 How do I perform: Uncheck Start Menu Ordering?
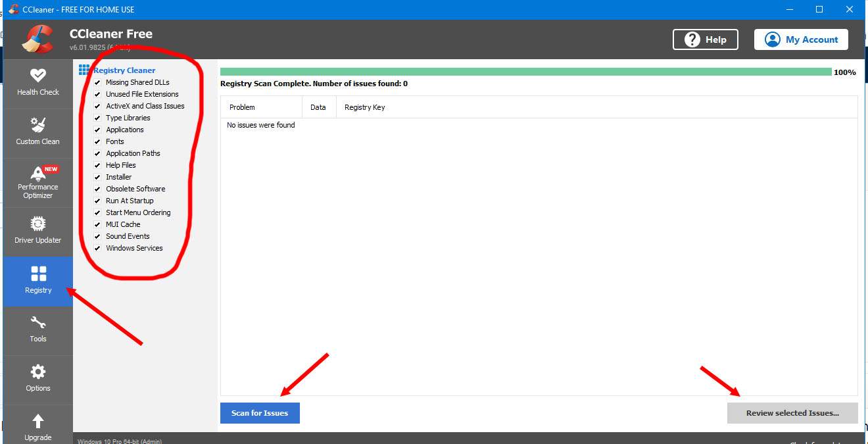point(97,212)
